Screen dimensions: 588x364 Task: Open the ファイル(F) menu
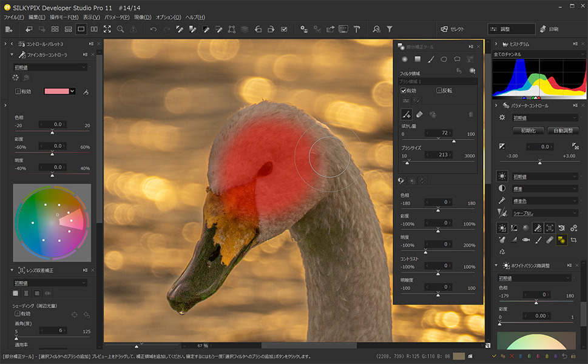[14, 17]
